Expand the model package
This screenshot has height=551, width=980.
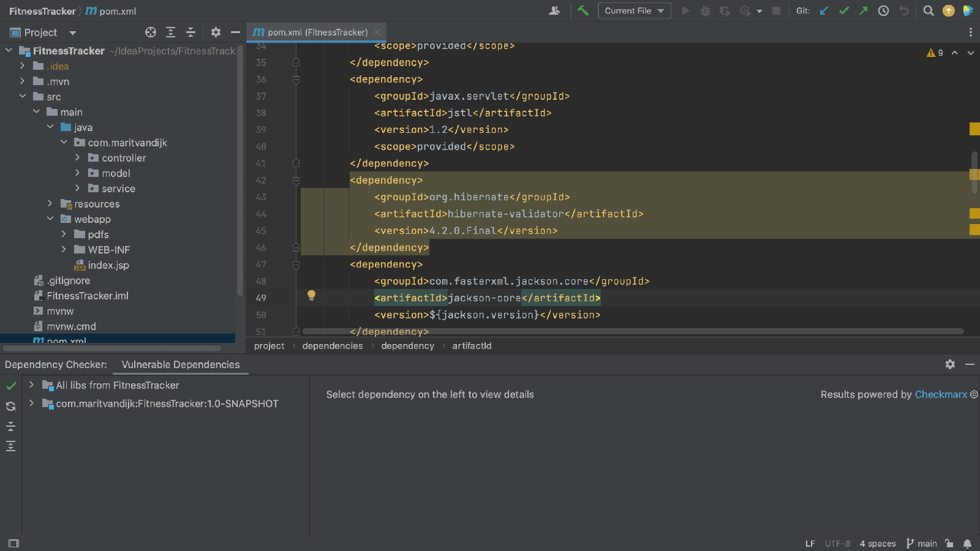(78, 173)
